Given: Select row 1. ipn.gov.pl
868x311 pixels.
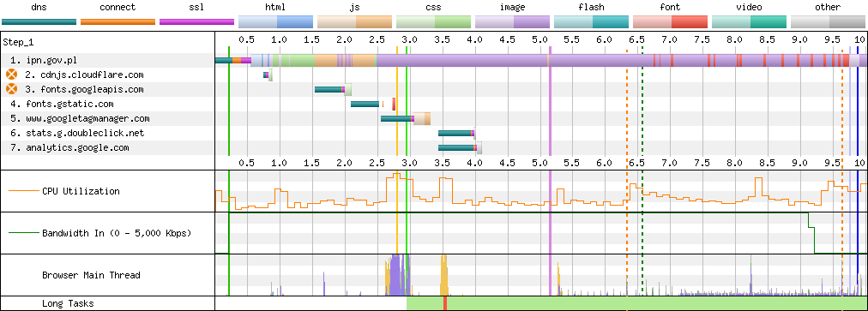Looking at the screenshot, I should click(107, 60).
